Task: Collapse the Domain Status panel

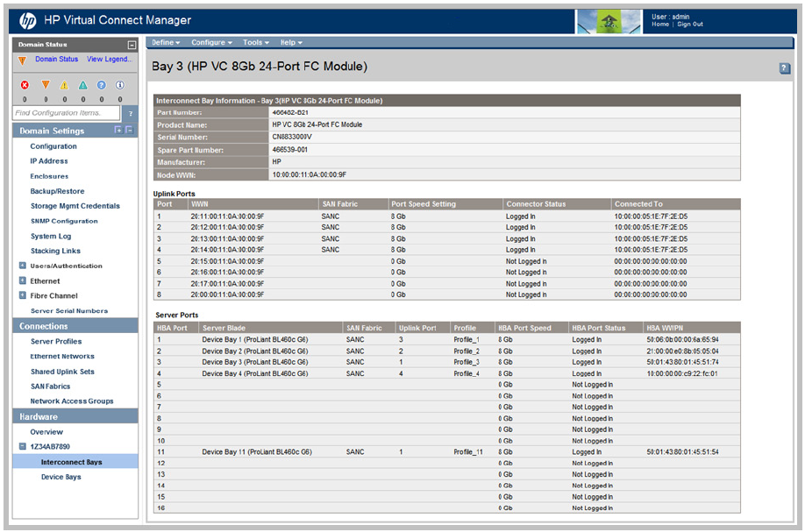Action: 132,45
